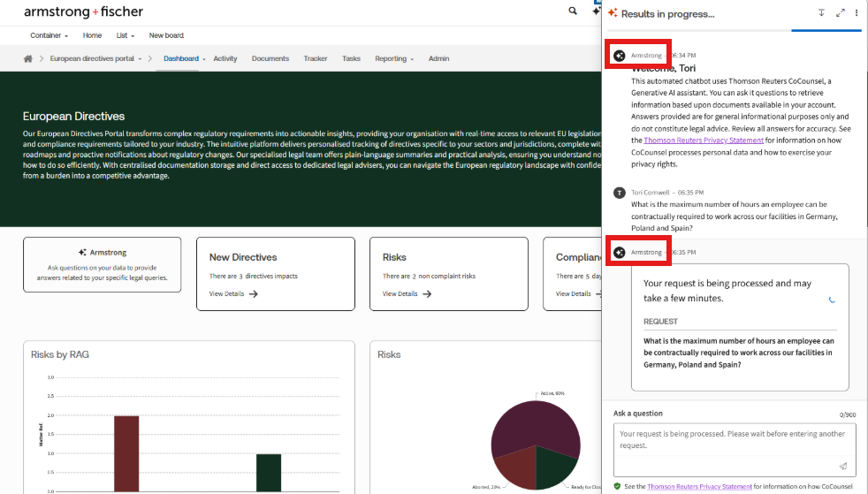868x494 pixels.
Task: Expand the Reporting dropdown in navigation
Action: pyautogui.click(x=394, y=59)
